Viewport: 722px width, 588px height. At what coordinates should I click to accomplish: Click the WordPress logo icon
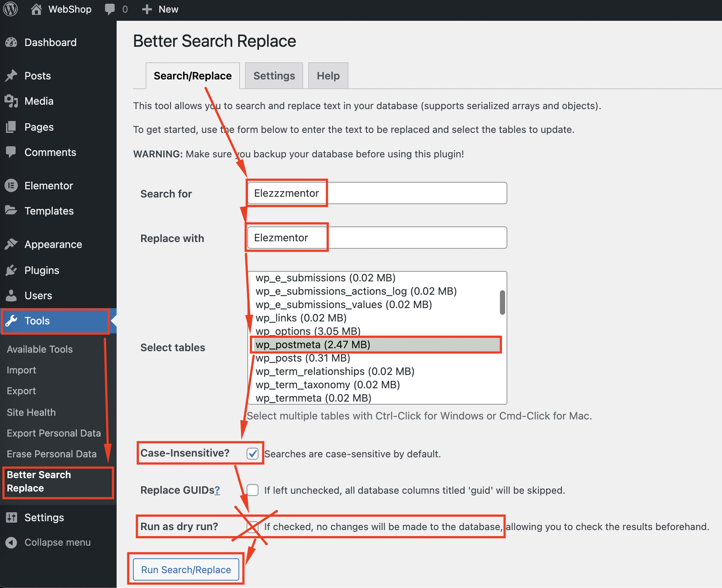pyautogui.click(x=10, y=9)
